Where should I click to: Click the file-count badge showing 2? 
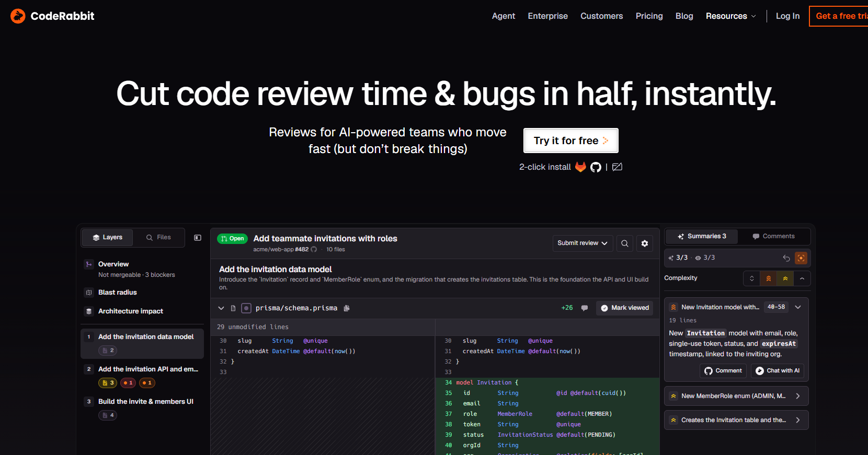pos(108,351)
